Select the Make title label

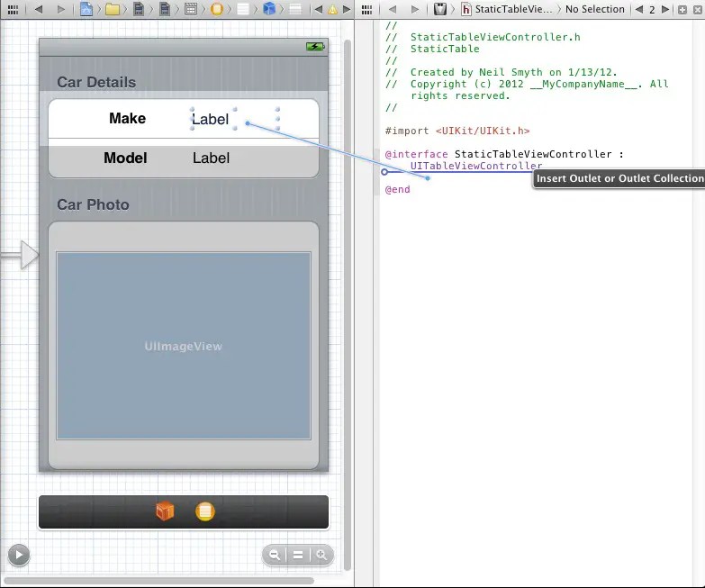coord(127,118)
